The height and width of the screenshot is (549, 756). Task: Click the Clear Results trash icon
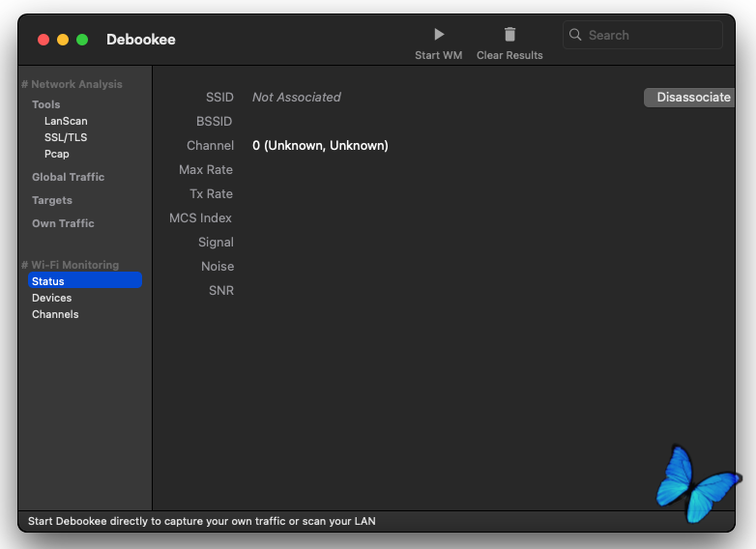point(509,35)
